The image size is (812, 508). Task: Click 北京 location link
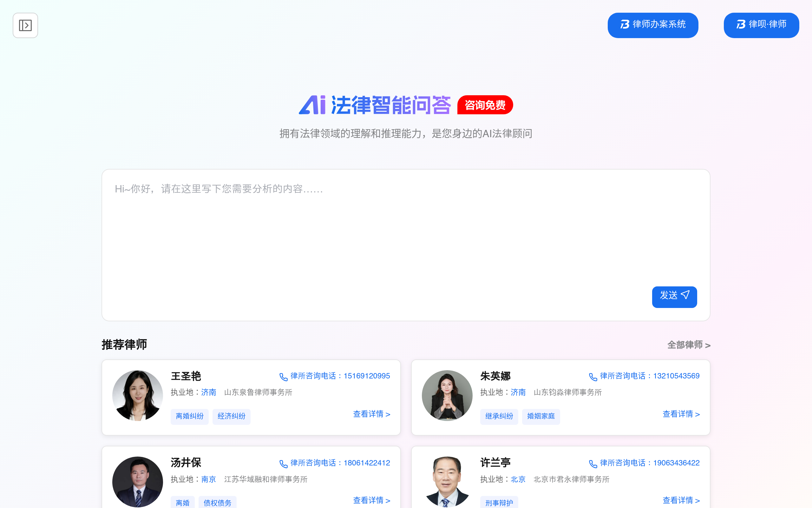tap(518, 479)
